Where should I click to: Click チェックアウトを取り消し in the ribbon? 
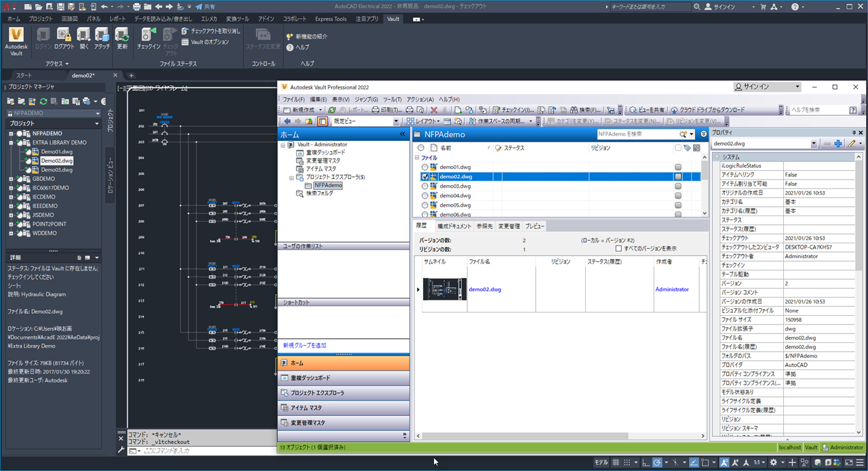(x=210, y=31)
